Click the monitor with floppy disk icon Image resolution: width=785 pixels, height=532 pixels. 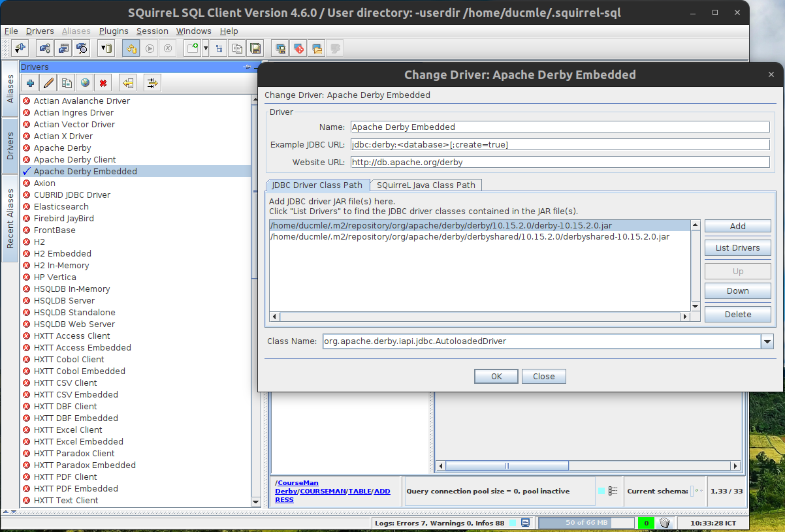(x=280, y=48)
